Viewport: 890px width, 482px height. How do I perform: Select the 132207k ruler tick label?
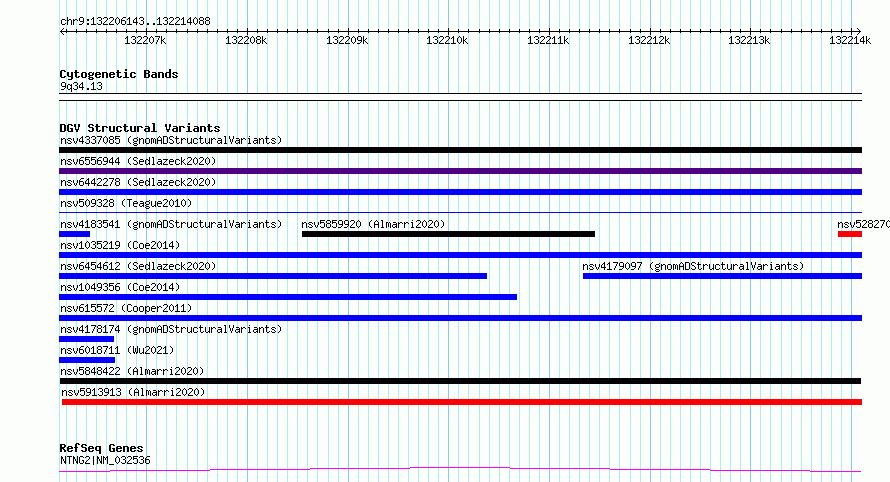pos(145,40)
